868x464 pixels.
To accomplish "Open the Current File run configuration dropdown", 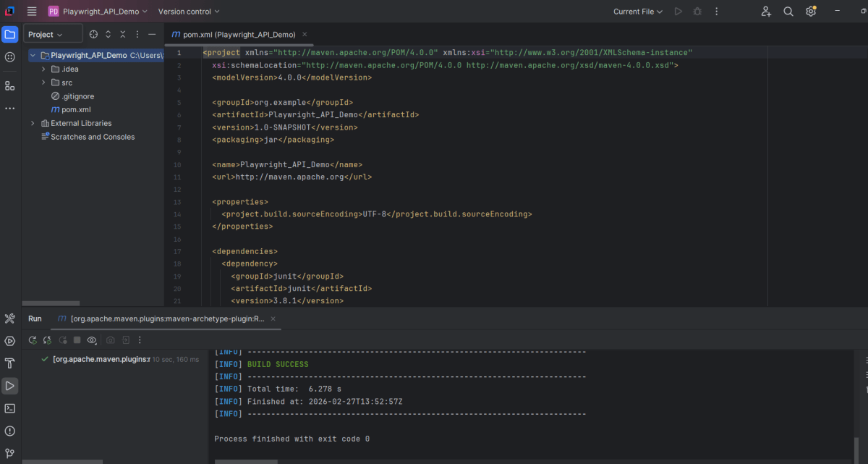I will [x=638, y=12].
